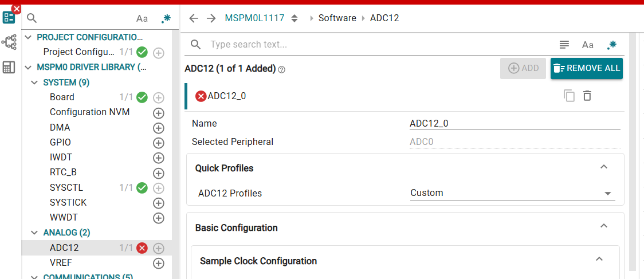
Task: Toggle match case in sidebar search
Action: (142, 18)
